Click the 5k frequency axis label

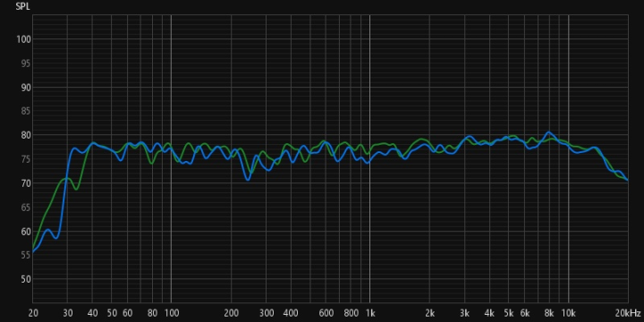click(x=509, y=313)
